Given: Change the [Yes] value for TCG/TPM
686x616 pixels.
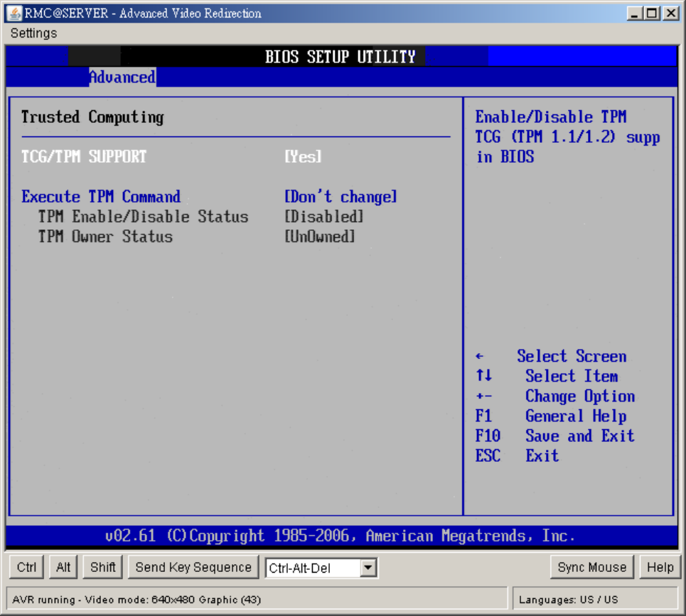Looking at the screenshot, I should click(x=303, y=157).
